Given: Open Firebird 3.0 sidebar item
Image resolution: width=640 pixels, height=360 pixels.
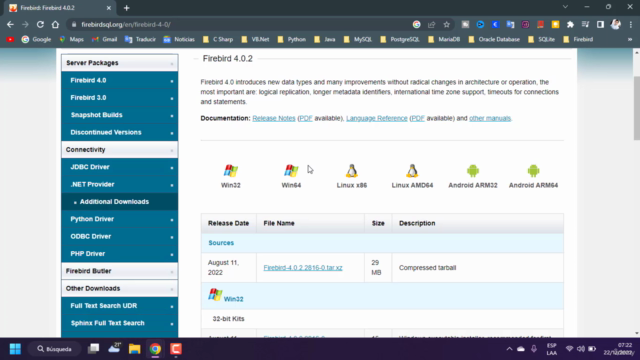Looking at the screenshot, I should 120,98.
